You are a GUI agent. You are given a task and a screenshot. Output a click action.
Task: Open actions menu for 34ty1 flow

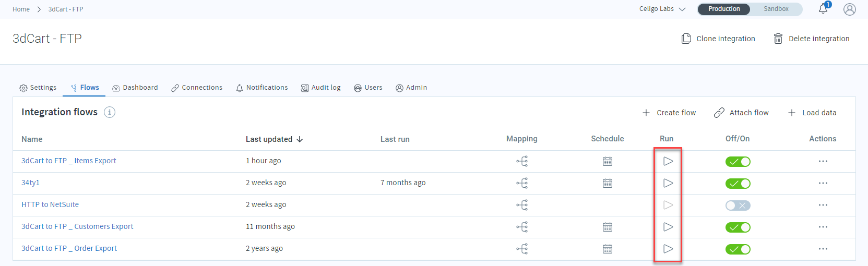point(823,183)
